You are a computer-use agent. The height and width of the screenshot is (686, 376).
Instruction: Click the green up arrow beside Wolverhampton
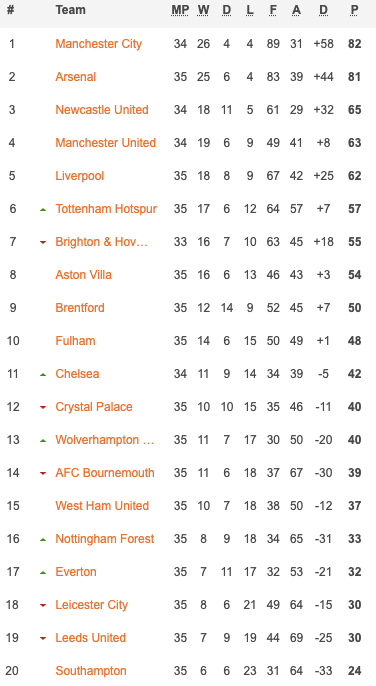click(x=43, y=441)
